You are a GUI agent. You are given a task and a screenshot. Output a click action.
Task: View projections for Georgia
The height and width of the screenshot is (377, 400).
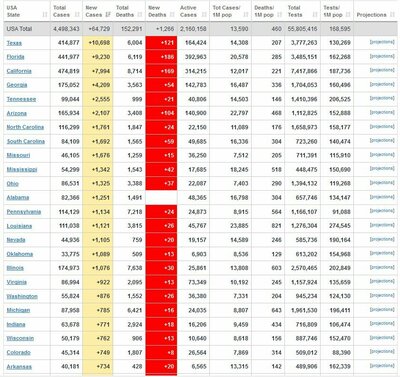pos(382,84)
